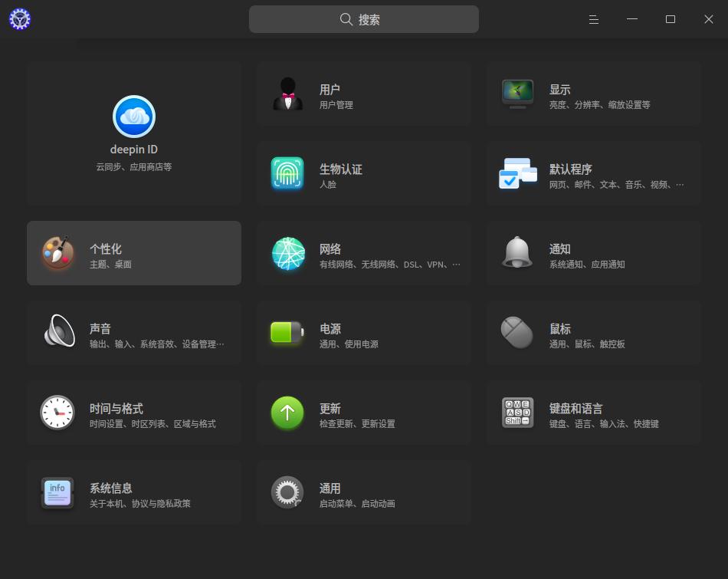Screen dimensions: 728x579
Task: Click 键盘、语言、输入法、快捷键 description
Action: click(x=604, y=424)
